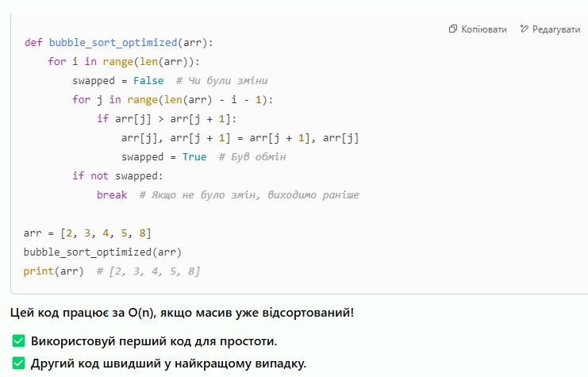
Task: Click the pencil icon beside Редагувати
Action: tap(525, 29)
